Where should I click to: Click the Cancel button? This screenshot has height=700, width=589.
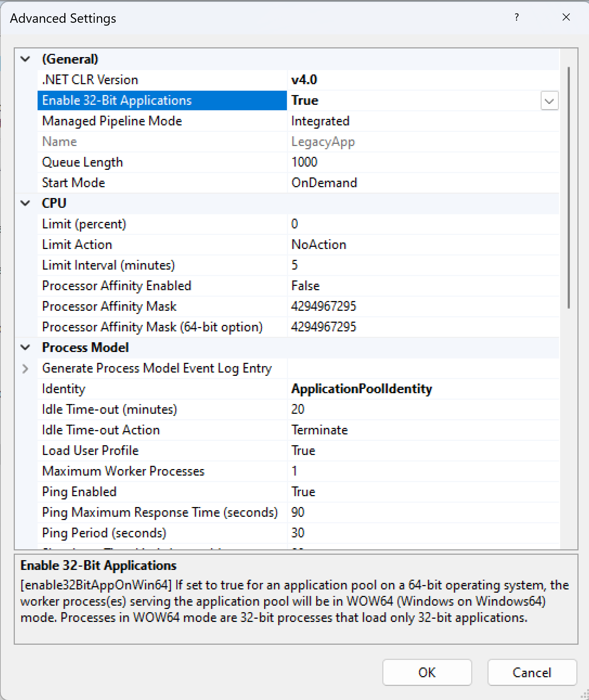click(x=532, y=673)
